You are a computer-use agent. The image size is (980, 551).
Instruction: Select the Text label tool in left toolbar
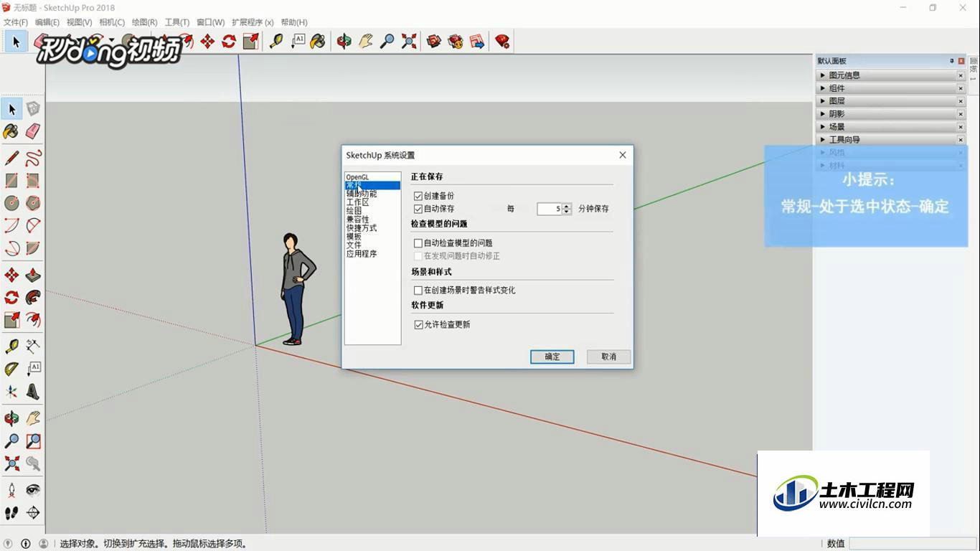pyautogui.click(x=33, y=369)
